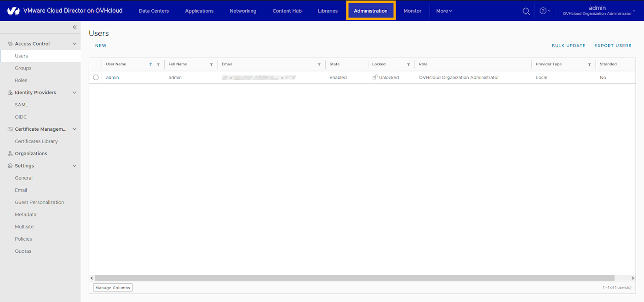Click the Organizations hierarchy icon
Viewport: 644px width, 302px height.
point(10,154)
